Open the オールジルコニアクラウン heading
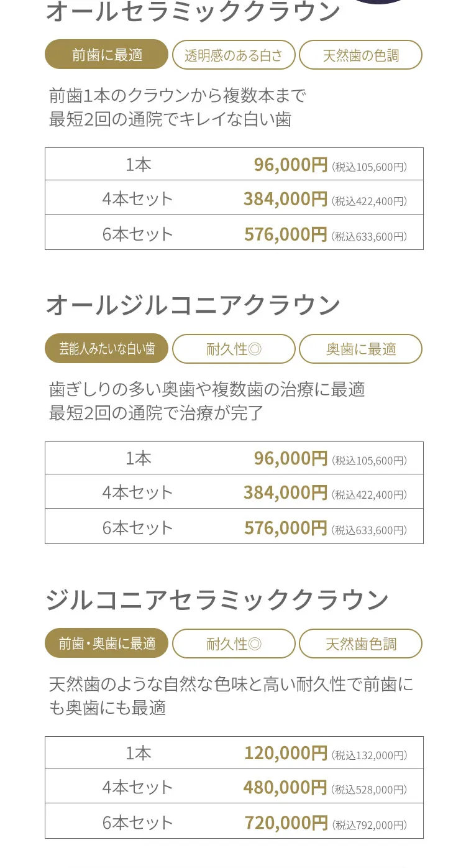The height and width of the screenshot is (868, 466). pos(193,305)
